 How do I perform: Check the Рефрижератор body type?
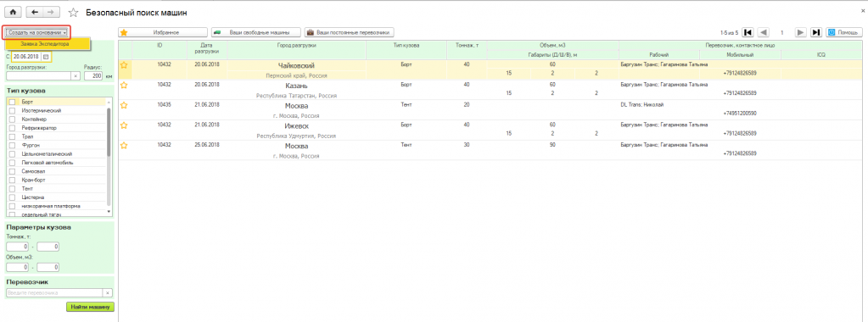pos(12,128)
